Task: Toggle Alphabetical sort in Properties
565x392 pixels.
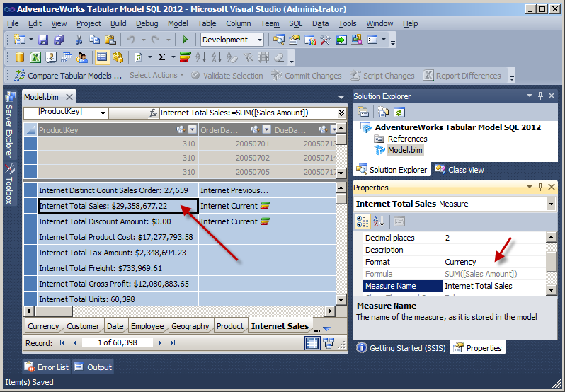Action: coord(379,221)
